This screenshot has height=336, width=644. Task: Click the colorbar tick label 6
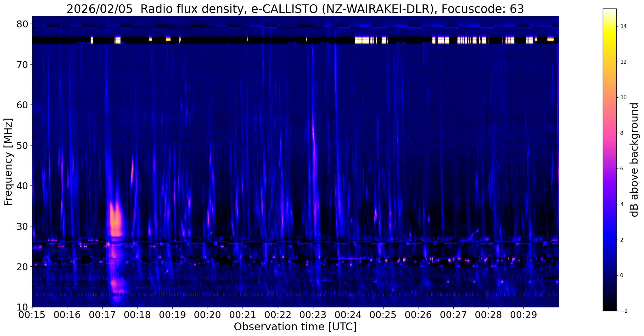(622, 169)
